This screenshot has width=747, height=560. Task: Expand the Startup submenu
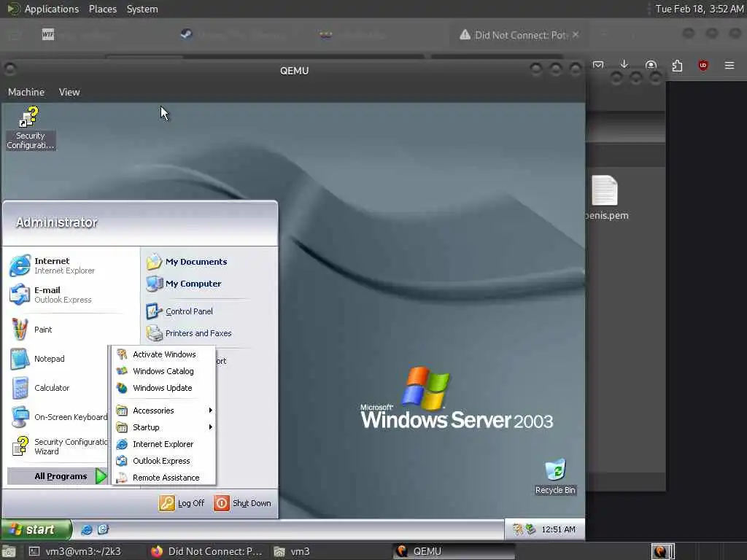[163, 427]
